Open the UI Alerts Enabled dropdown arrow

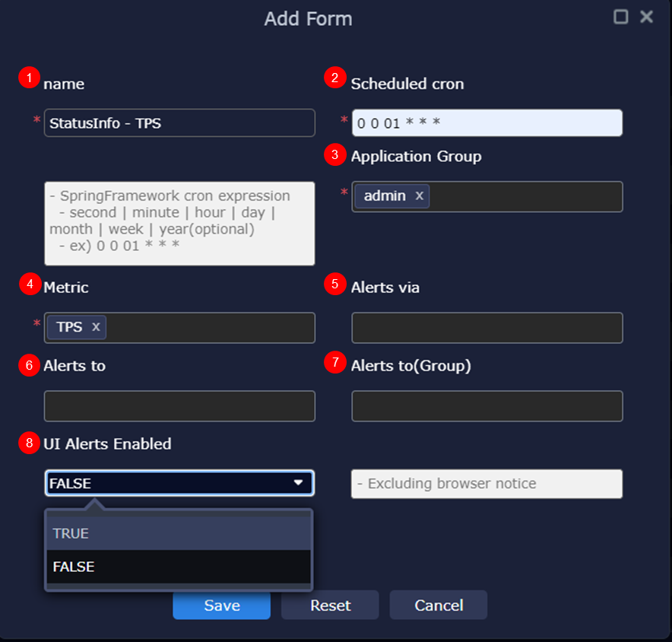(298, 482)
